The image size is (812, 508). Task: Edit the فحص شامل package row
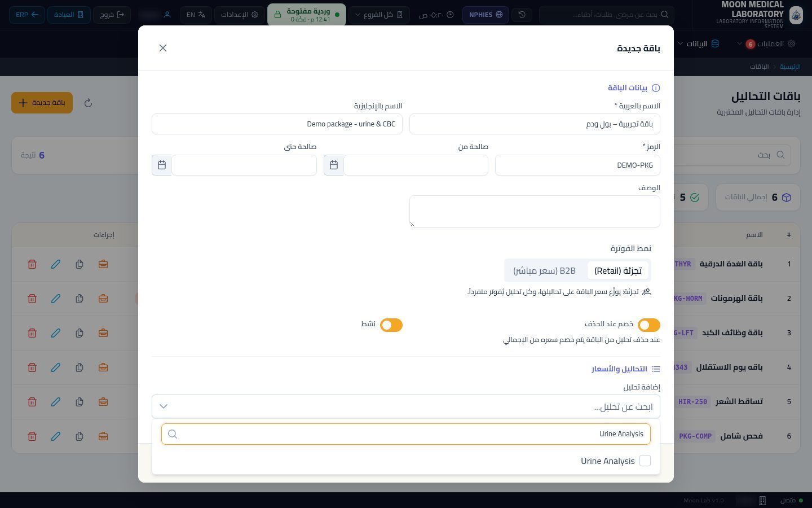(56, 436)
